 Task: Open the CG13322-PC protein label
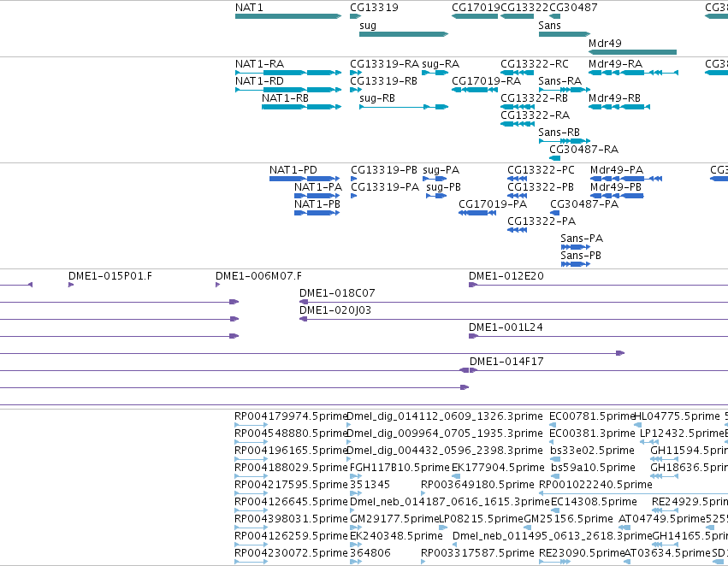click(541, 170)
